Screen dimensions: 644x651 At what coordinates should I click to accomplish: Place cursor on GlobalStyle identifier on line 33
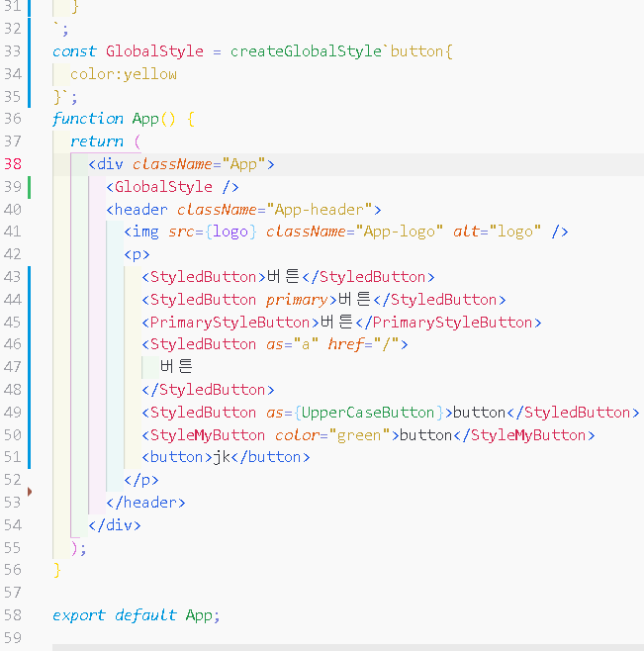pyautogui.click(x=155, y=51)
